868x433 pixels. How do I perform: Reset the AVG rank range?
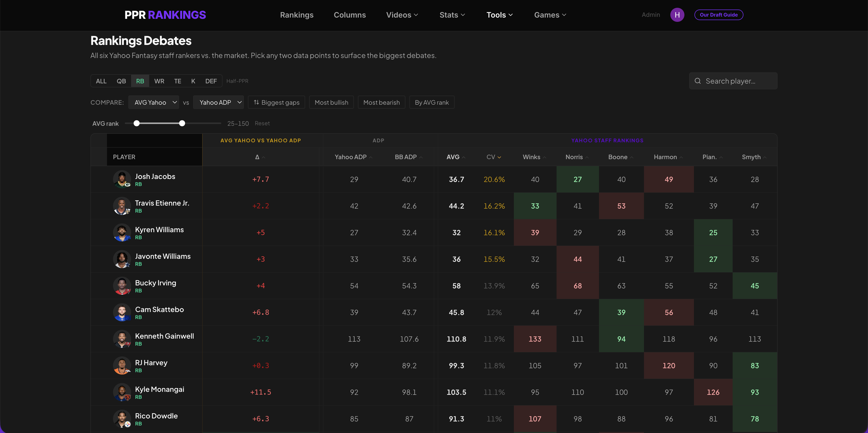click(262, 123)
